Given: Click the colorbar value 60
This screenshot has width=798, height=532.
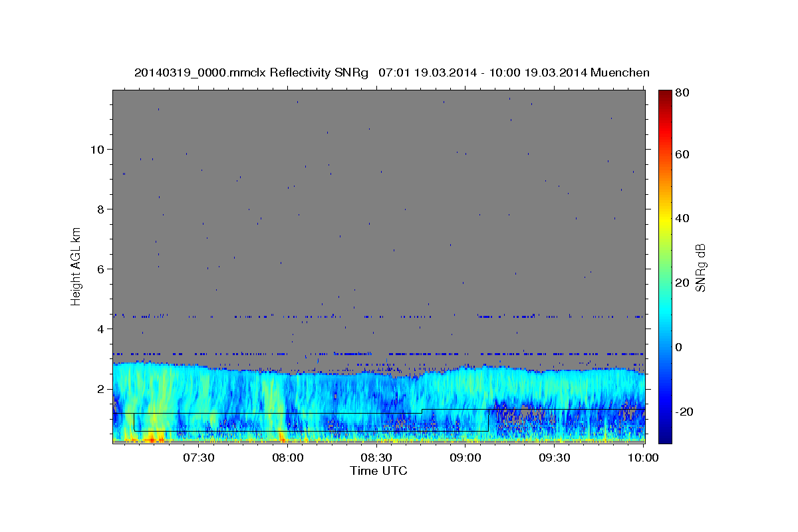Looking at the screenshot, I should pos(682,154).
